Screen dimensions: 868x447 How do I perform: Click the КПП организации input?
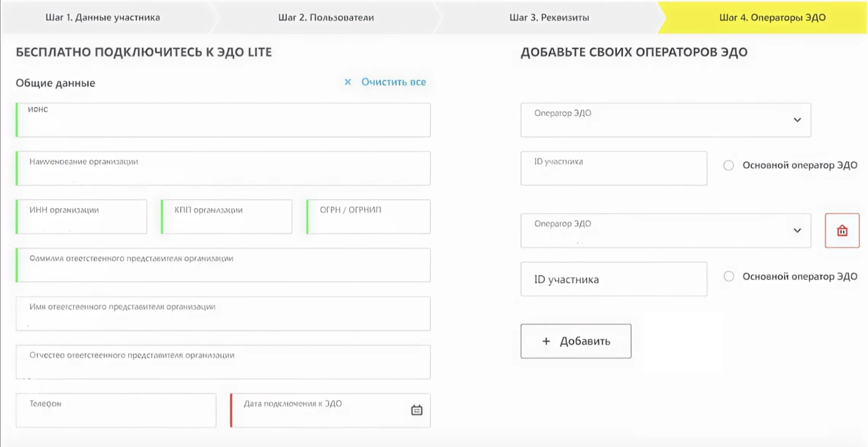[227, 217]
